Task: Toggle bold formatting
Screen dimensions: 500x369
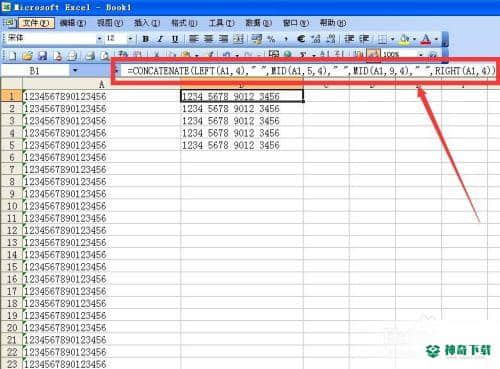Action: coord(146,39)
